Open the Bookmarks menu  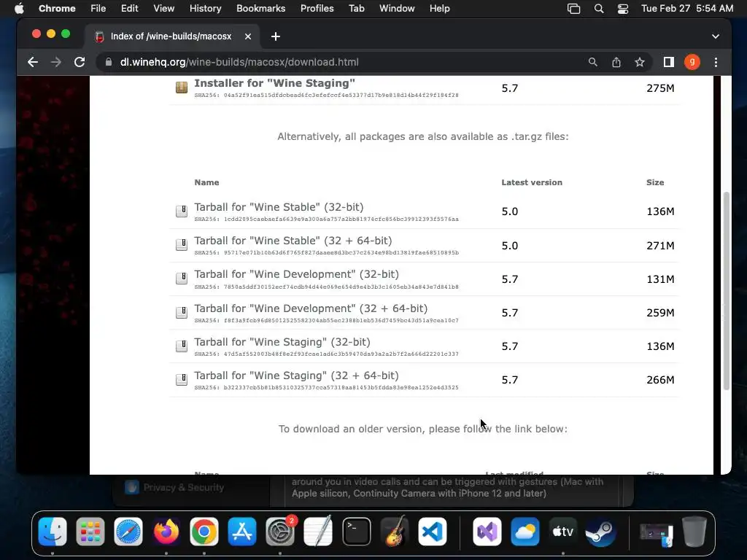(x=260, y=9)
